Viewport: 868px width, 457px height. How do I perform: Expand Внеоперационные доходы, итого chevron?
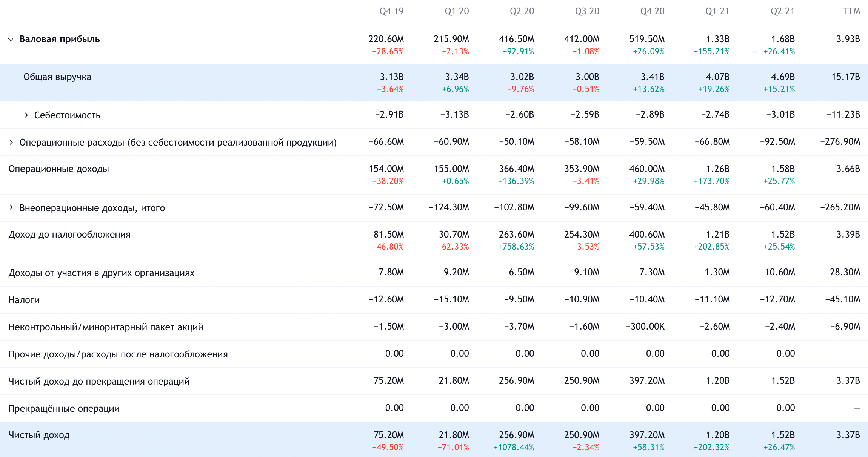tap(11, 207)
